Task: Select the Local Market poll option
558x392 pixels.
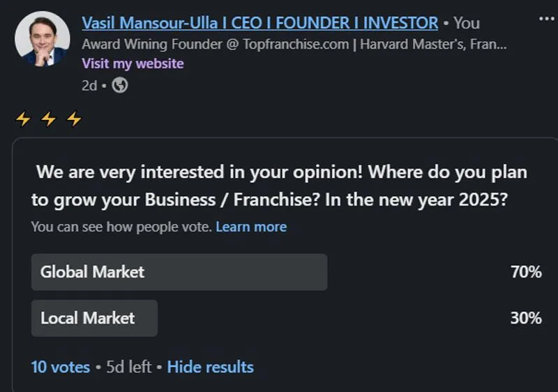Action: coord(94,318)
